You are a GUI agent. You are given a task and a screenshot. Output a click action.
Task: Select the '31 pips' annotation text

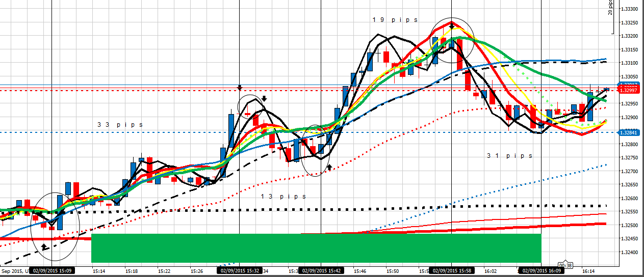[509, 156]
